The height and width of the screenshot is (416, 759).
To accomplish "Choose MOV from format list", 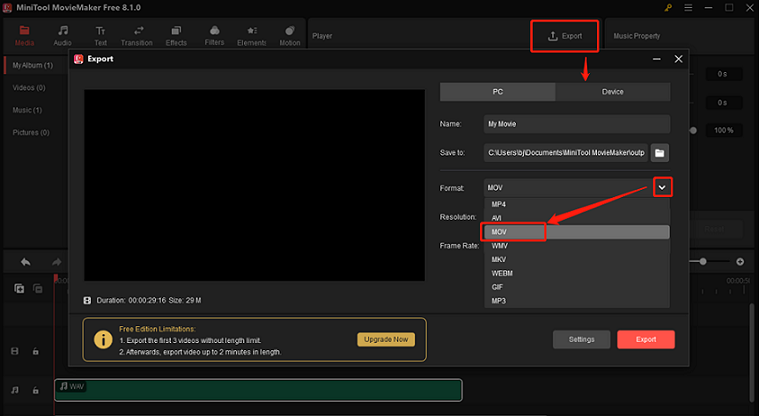I will coord(577,232).
